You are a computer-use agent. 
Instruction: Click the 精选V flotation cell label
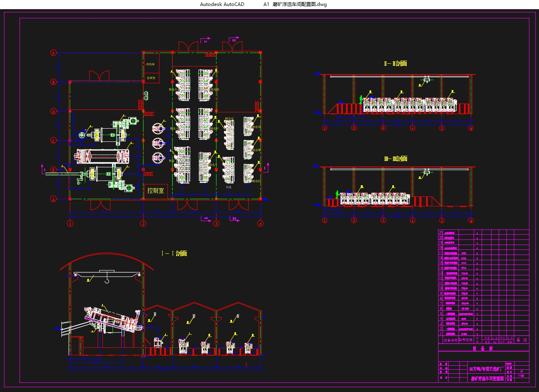click(213, 165)
